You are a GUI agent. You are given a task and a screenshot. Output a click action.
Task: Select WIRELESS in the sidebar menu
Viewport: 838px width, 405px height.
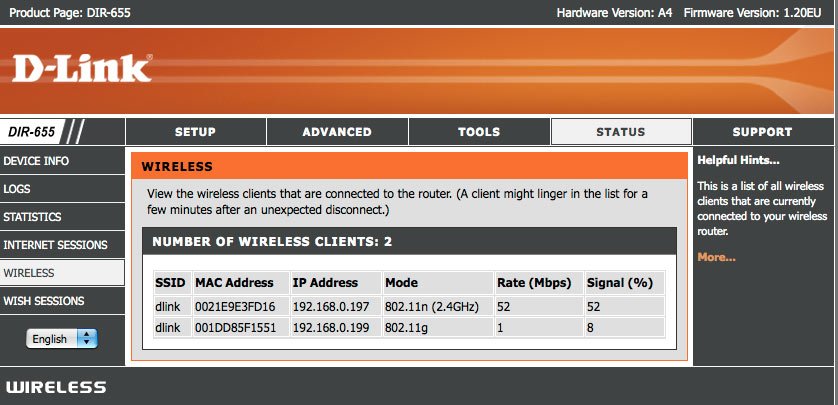[62, 272]
